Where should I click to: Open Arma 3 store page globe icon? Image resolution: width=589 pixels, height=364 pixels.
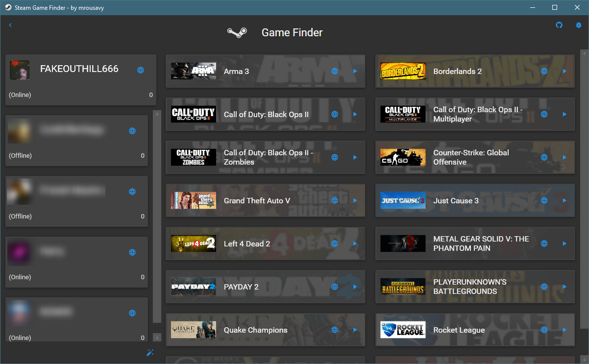point(335,71)
